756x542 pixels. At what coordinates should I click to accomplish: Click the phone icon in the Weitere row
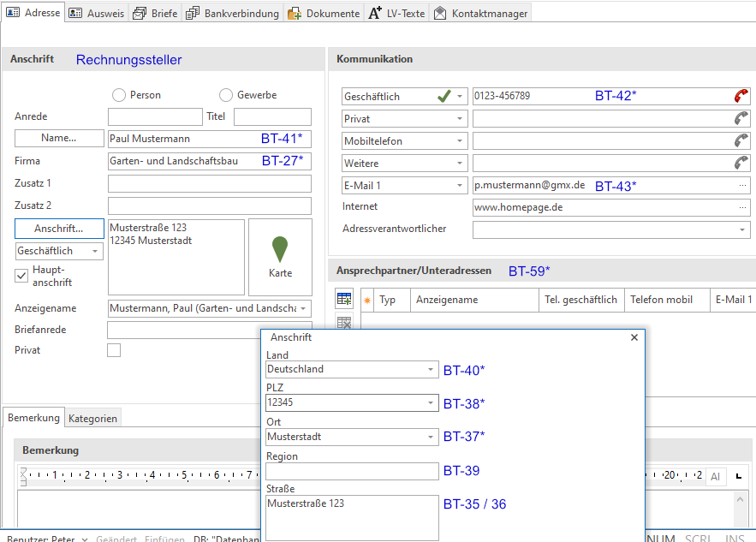[741, 163]
